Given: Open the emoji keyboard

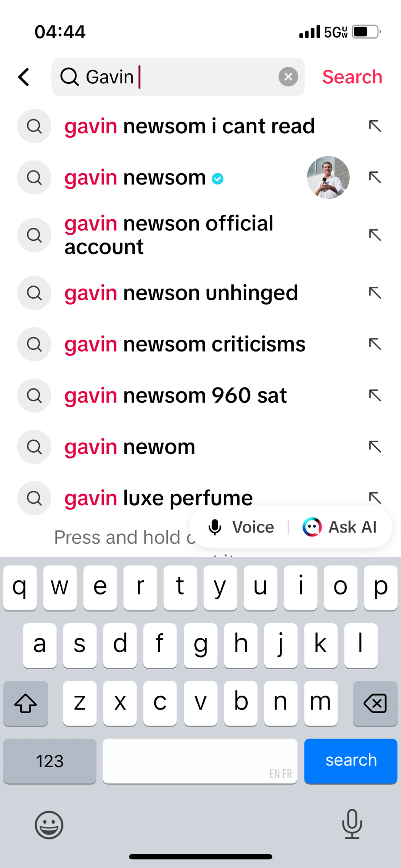Looking at the screenshot, I should click(49, 825).
